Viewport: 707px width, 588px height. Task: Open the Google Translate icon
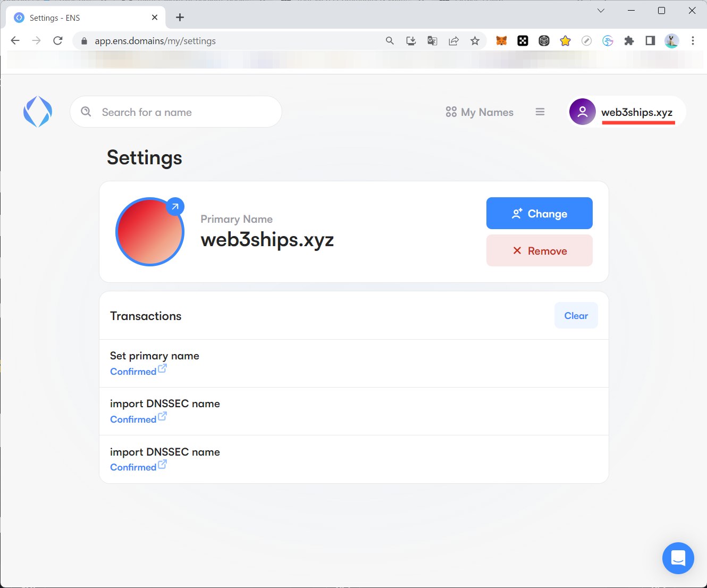pos(432,41)
